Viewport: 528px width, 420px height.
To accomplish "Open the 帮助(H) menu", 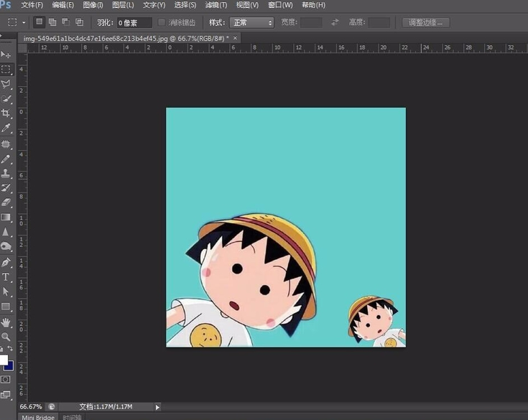I will pos(313,5).
